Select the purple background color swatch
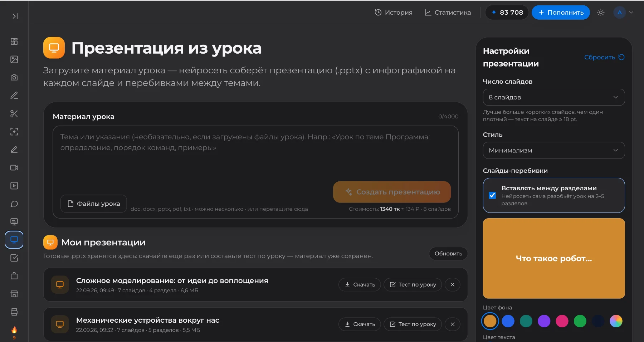 click(x=544, y=321)
